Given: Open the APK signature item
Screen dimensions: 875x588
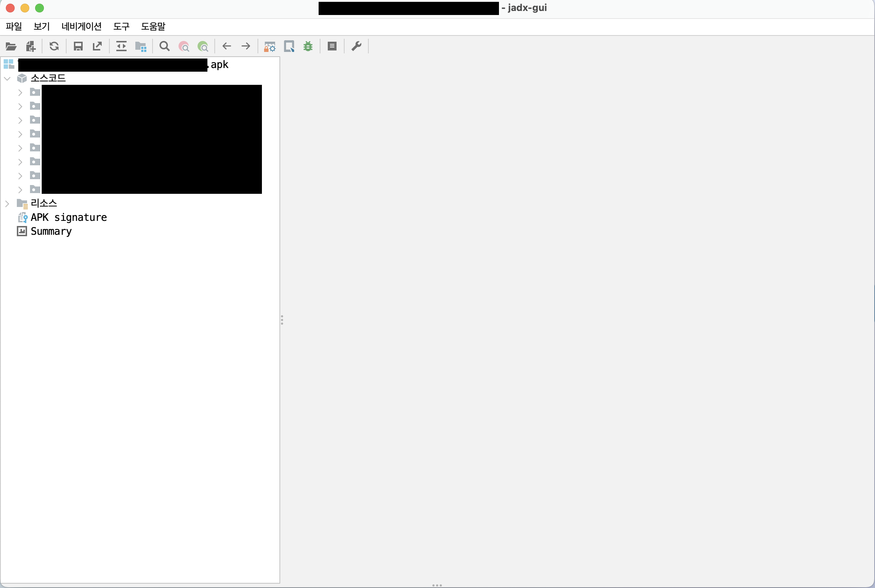Looking at the screenshot, I should point(69,218).
